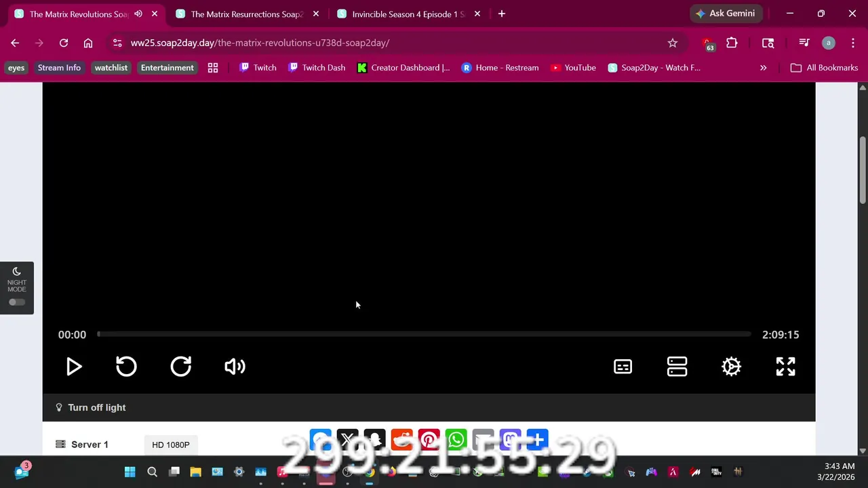
Task: Go back to previous page
Action: [x=15, y=43]
